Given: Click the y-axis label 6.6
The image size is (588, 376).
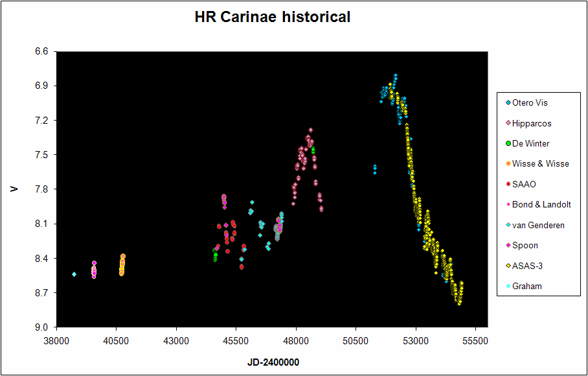Looking at the screenshot, I should point(41,51).
